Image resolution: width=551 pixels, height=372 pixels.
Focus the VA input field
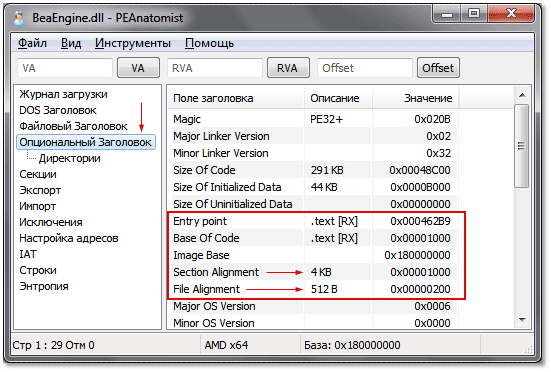[x=65, y=68]
